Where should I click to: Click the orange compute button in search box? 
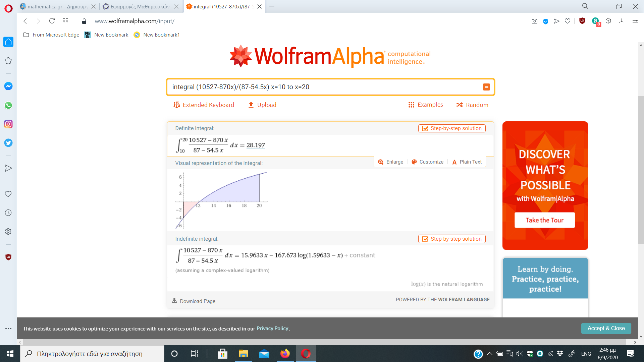pyautogui.click(x=486, y=87)
